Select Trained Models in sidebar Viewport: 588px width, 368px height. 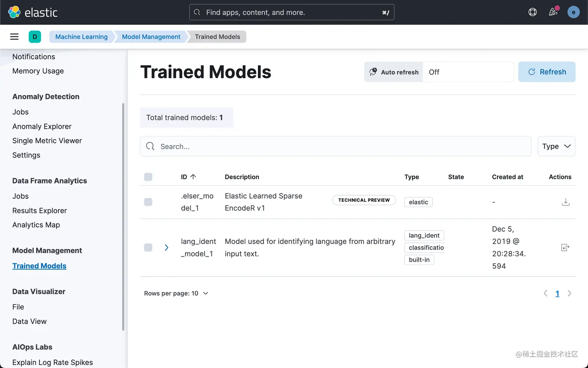coord(39,266)
